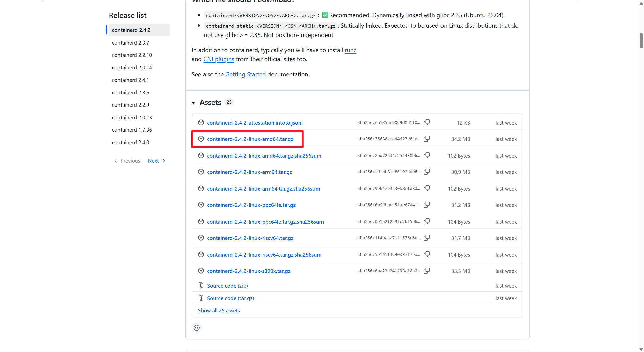644x352 pixels.
Task: Select containerd 2.4.2 in release list
Action: click(139, 30)
